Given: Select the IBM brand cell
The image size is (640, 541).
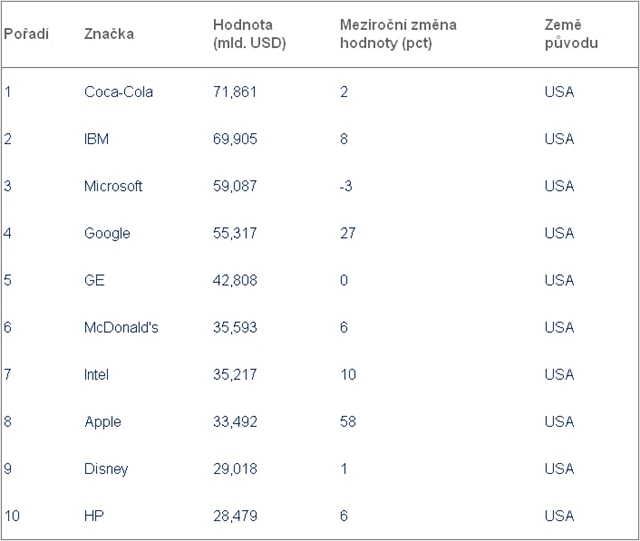Looking at the screenshot, I should (x=97, y=139).
